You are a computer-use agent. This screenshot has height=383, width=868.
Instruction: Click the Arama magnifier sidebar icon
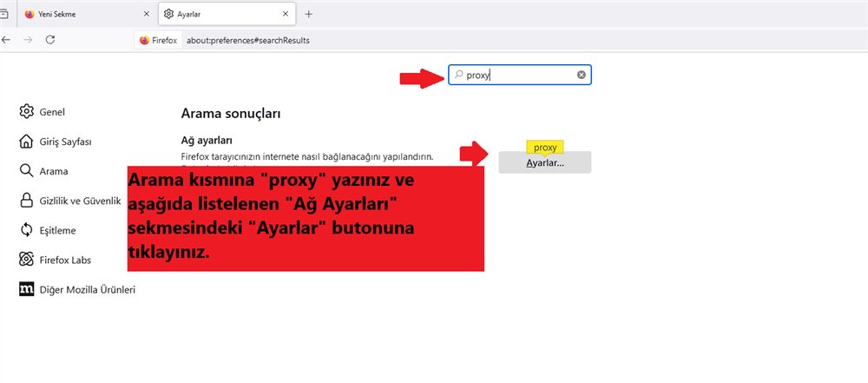point(26,171)
